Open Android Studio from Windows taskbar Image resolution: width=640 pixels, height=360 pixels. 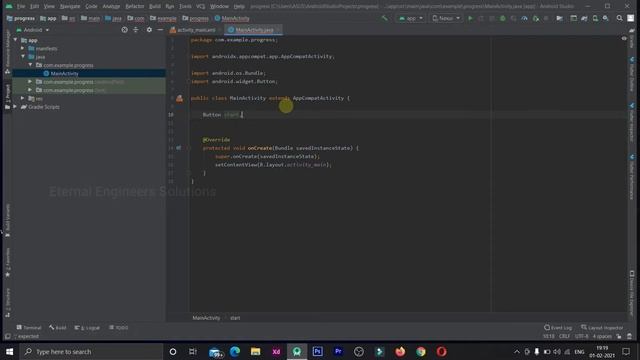pos(297,351)
